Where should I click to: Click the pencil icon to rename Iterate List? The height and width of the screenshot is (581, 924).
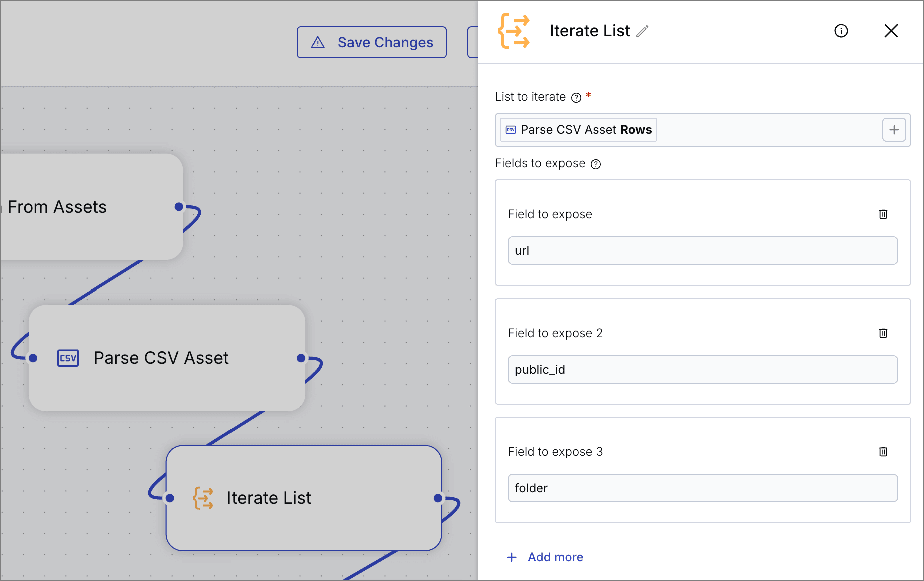[x=642, y=31]
